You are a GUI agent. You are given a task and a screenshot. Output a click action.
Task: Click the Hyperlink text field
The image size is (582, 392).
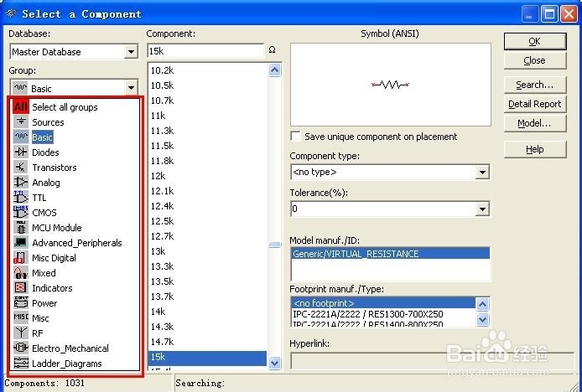click(433, 360)
